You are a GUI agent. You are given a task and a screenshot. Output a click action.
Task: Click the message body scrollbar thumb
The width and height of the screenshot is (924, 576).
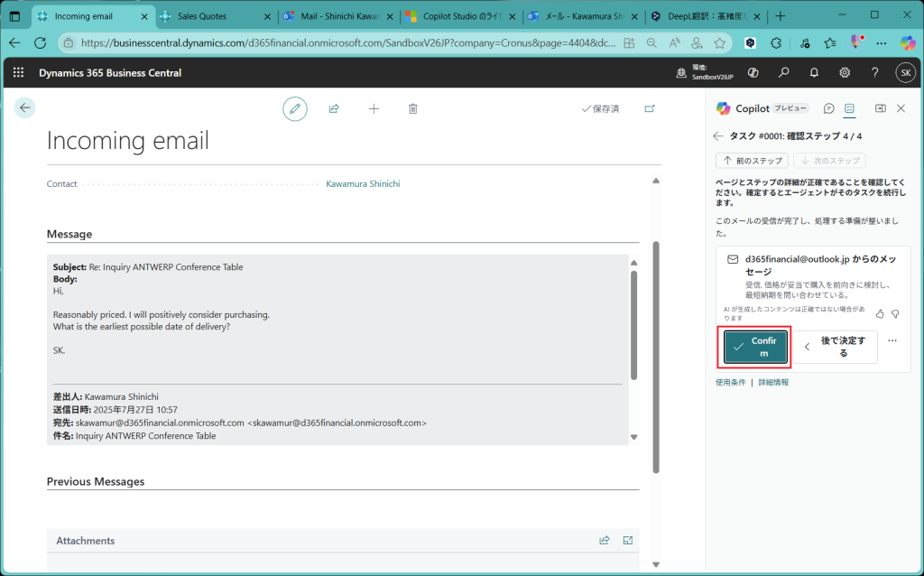click(x=634, y=325)
